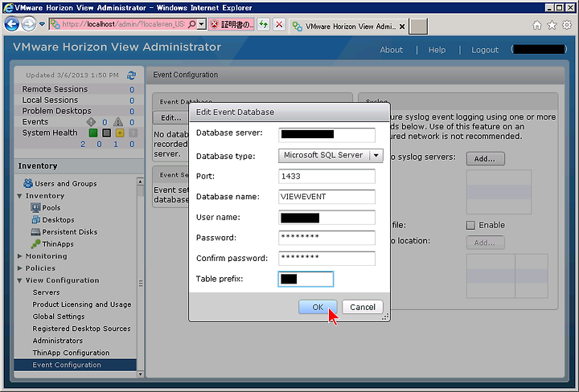Close the VMware Horizon View Admin tab
This screenshot has height=392, width=579.
[402, 27]
